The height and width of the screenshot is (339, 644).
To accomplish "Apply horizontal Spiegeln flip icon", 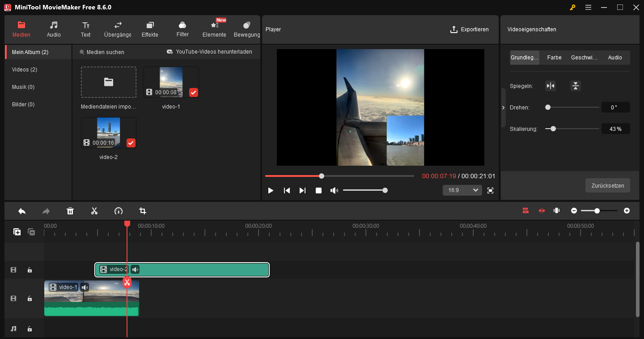I will pos(551,85).
